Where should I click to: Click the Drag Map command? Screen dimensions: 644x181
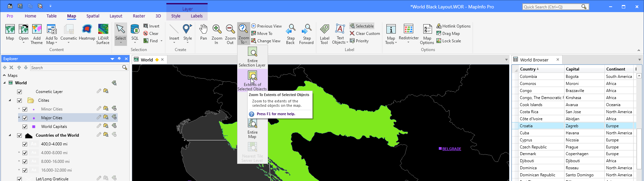pos(448,34)
